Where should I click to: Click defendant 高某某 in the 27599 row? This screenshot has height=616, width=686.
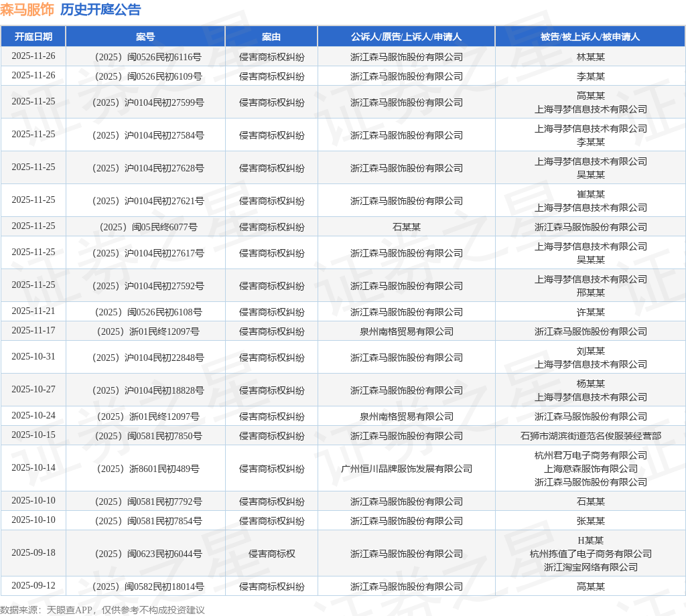tap(591, 96)
